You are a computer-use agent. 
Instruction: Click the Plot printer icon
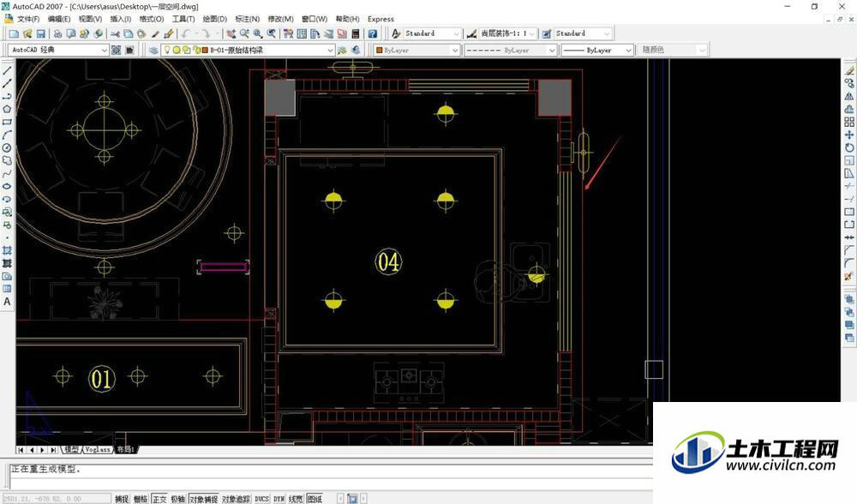coord(57,34)
